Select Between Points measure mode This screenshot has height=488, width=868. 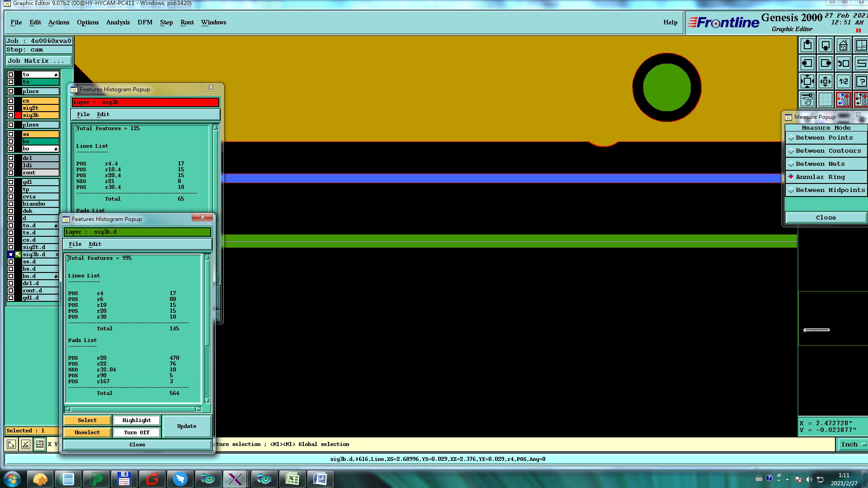[824, 138]
